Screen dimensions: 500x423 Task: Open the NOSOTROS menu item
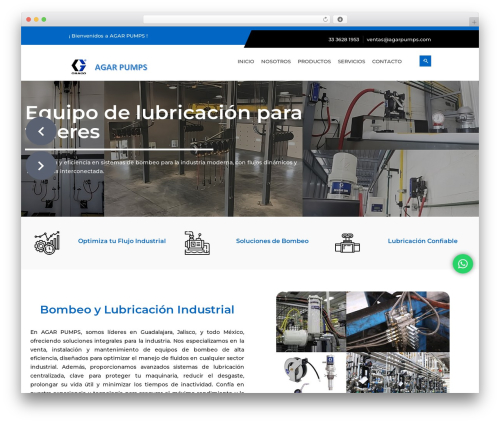click(x=276, y=61)
